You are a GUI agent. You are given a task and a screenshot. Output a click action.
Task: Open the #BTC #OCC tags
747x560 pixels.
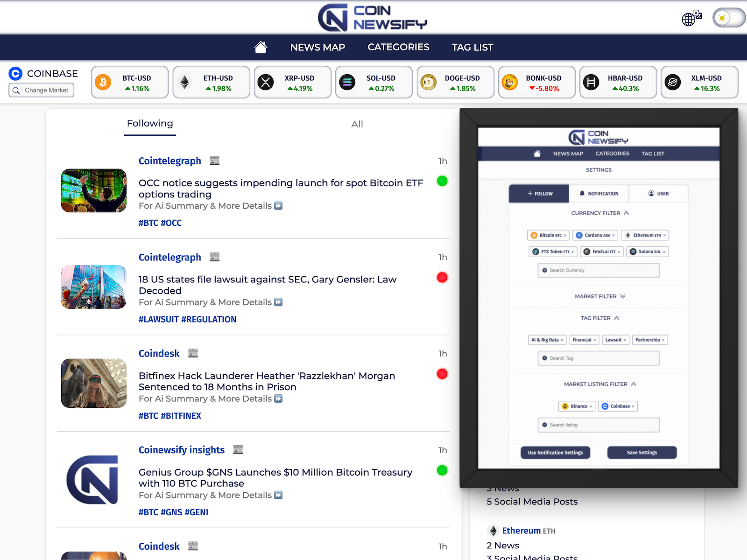coord(160,223)
